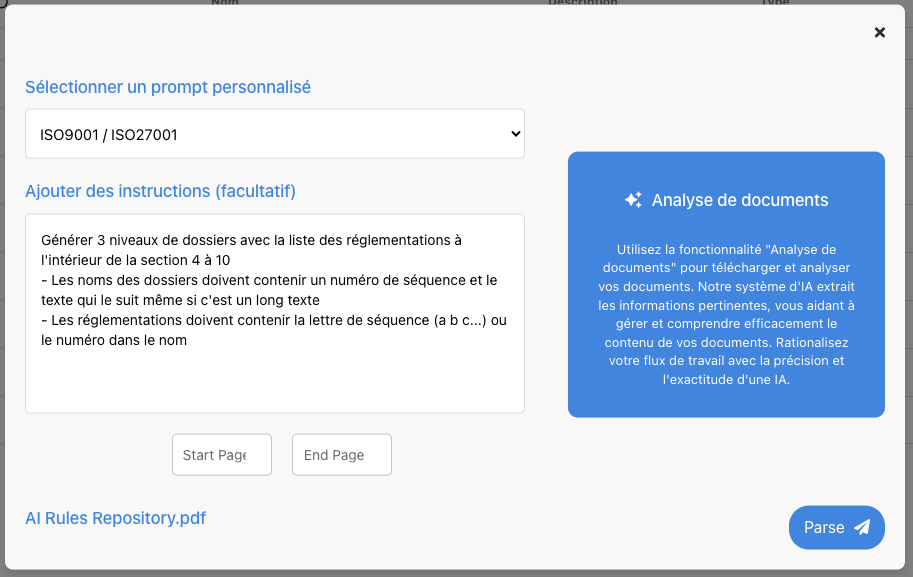
Task: Open the ISO9001 / ISO27001 prompt dropdown
Action: coord(274,134)
